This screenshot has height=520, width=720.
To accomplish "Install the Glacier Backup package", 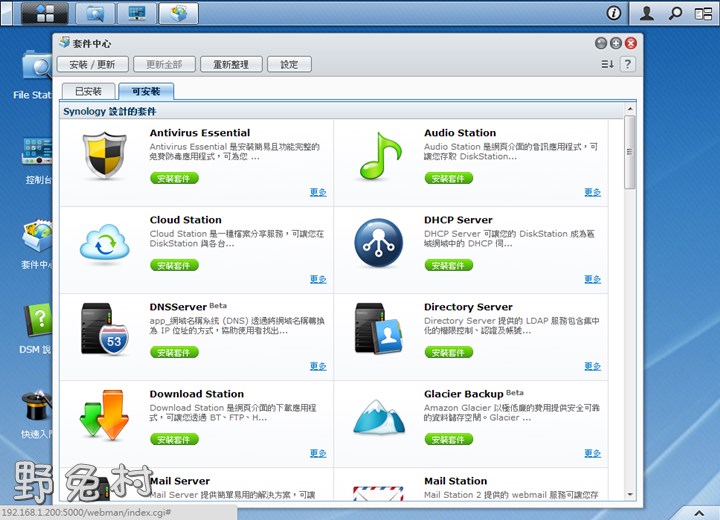I will pyautogui.click(x=449, y=440).
